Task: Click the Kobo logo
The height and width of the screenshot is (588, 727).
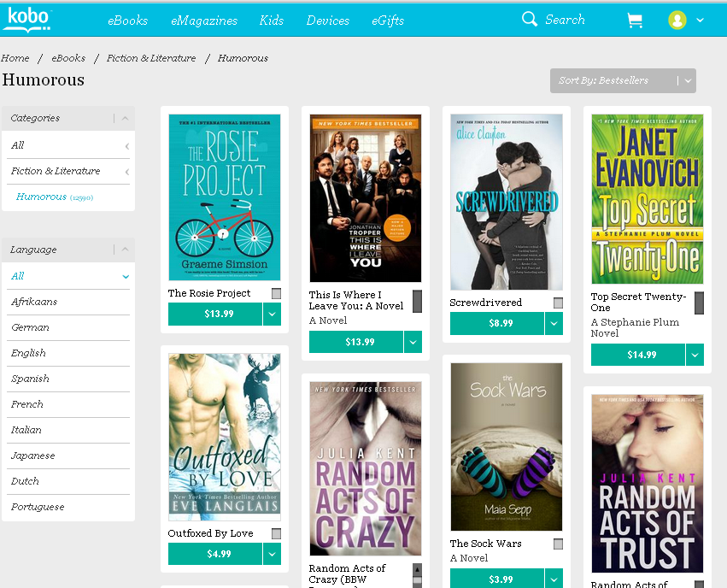Action: [x=26, y=20]
